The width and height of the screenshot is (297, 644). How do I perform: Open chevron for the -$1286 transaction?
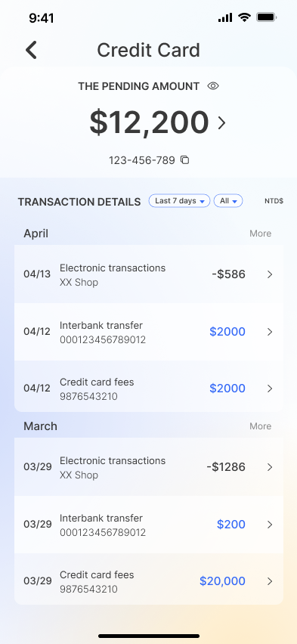(x=270, y=467)
